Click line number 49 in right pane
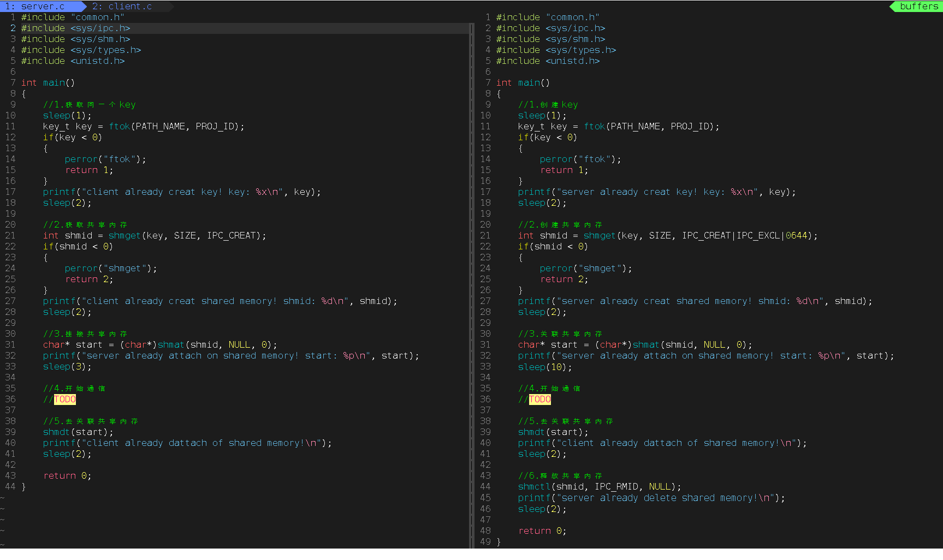Viewport: 943px width, 560px height. point(485,541)
